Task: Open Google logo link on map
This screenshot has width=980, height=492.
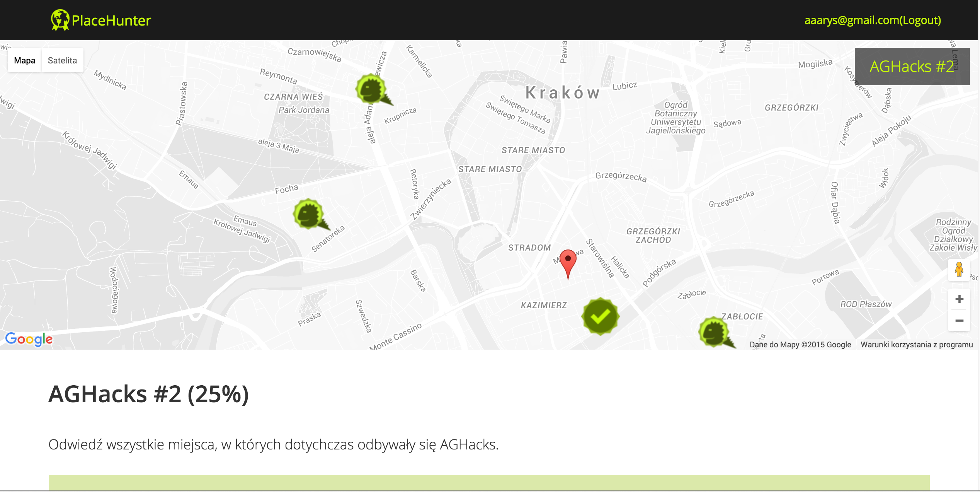Action: [x=29, y=339]
